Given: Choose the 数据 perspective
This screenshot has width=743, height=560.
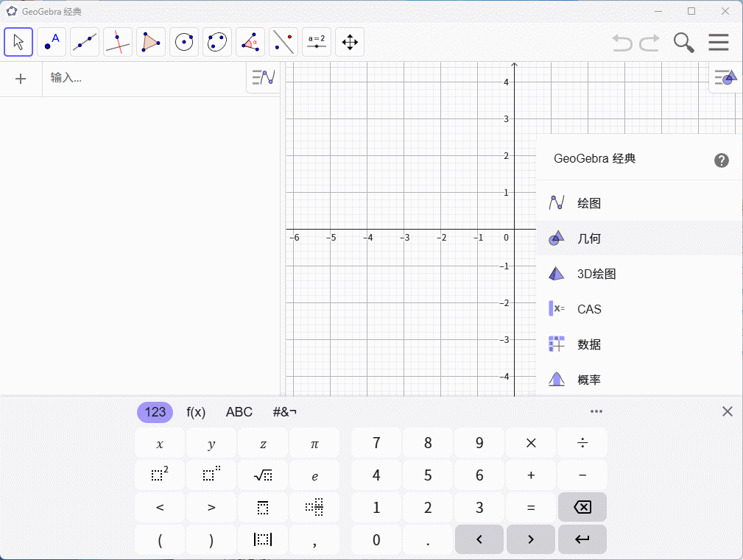Looking at the screenshot, I should pyautogui.click(x=639, y=344).
